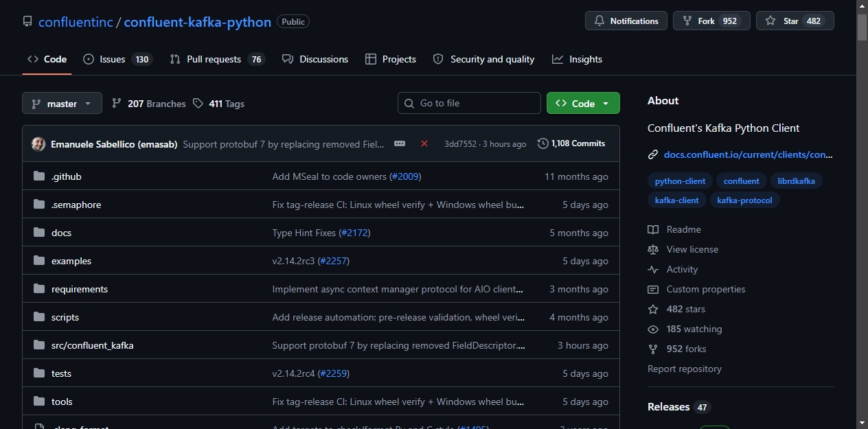
Task: Select the librdkafka topic tag
Action: tap(796, 181)
